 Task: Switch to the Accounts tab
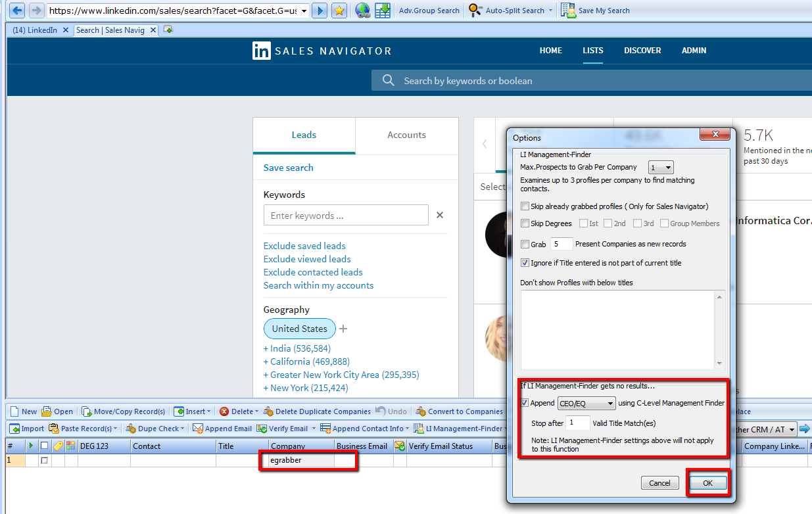pos(406,135)
